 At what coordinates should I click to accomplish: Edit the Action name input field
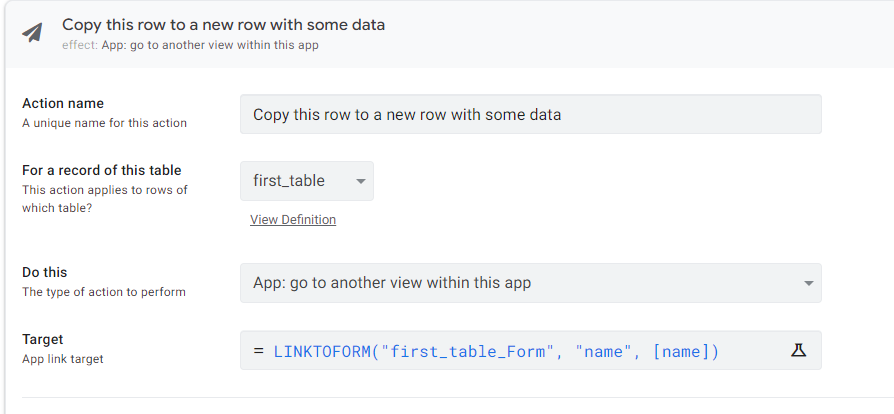coord(530,114)
